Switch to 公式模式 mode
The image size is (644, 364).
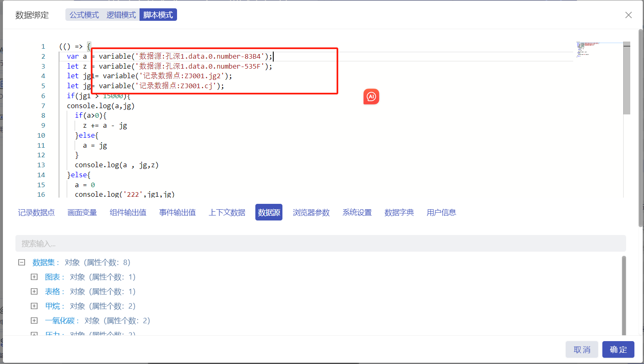click(84, 15)
